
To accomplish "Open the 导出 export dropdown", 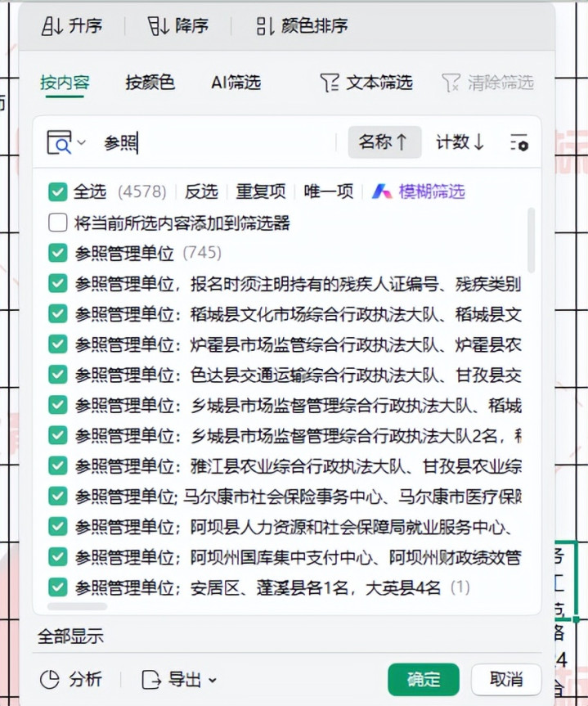I will [x=180, y=679].
